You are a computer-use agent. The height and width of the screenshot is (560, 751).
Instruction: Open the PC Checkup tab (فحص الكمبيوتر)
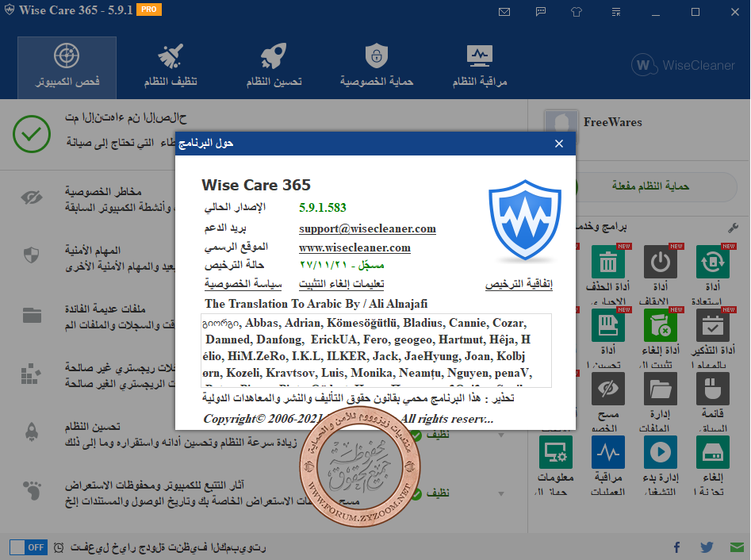point(67,67)
